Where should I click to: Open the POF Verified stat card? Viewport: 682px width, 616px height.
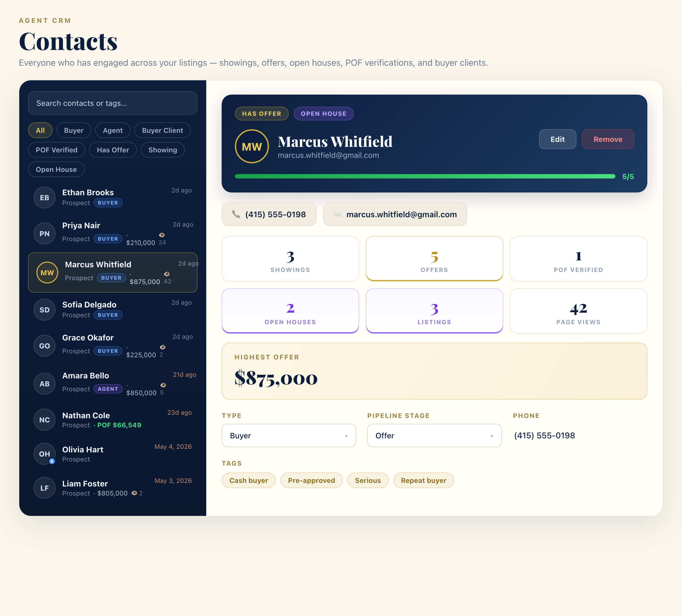coord(579,259)
